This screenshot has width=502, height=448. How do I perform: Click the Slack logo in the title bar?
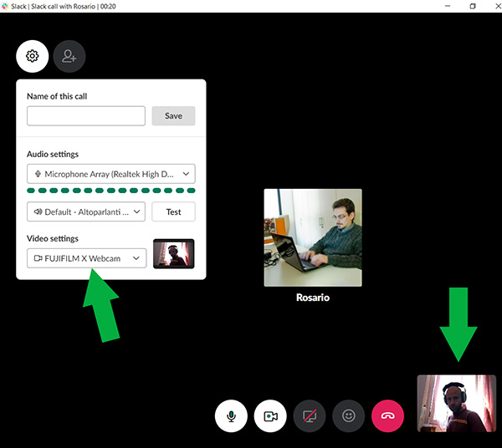(4, 6)
